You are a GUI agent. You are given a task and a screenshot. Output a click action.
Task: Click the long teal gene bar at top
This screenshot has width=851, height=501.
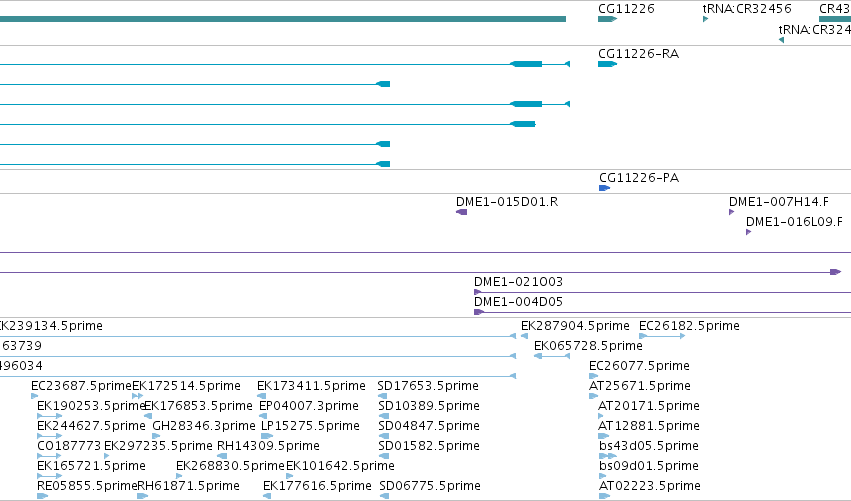[x=283, y=19]
